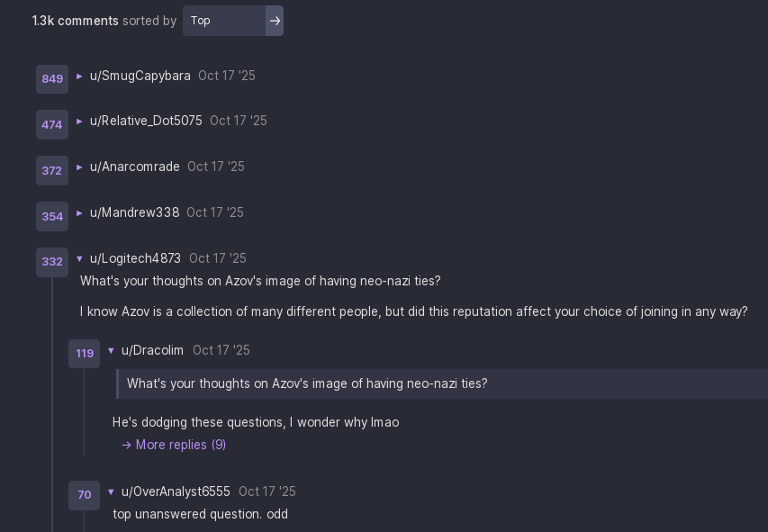Click the 332 score badge
The width and height of the screenshot is (768, 532).
click(52, 262)
